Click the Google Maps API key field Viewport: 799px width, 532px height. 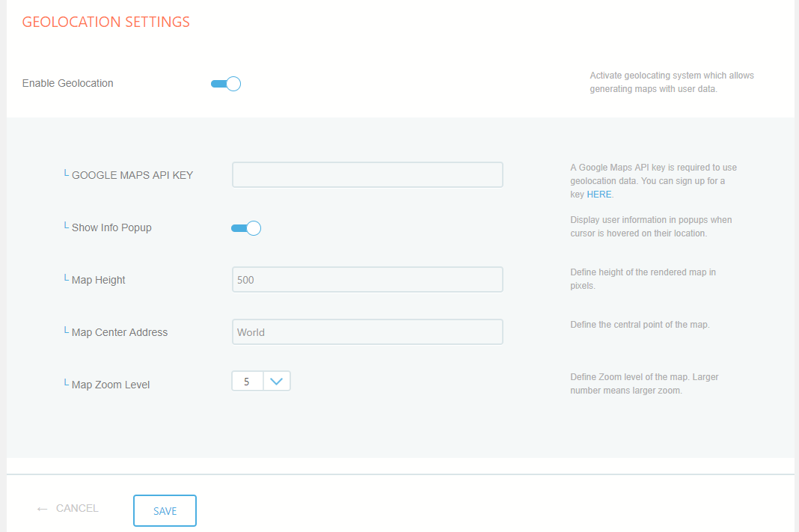click(367, 174)
